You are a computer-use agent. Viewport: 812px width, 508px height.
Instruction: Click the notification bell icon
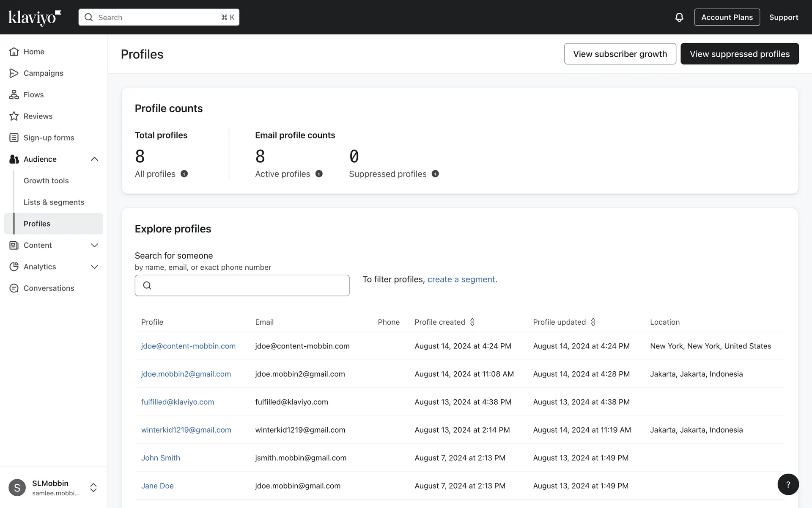(679, 17)
